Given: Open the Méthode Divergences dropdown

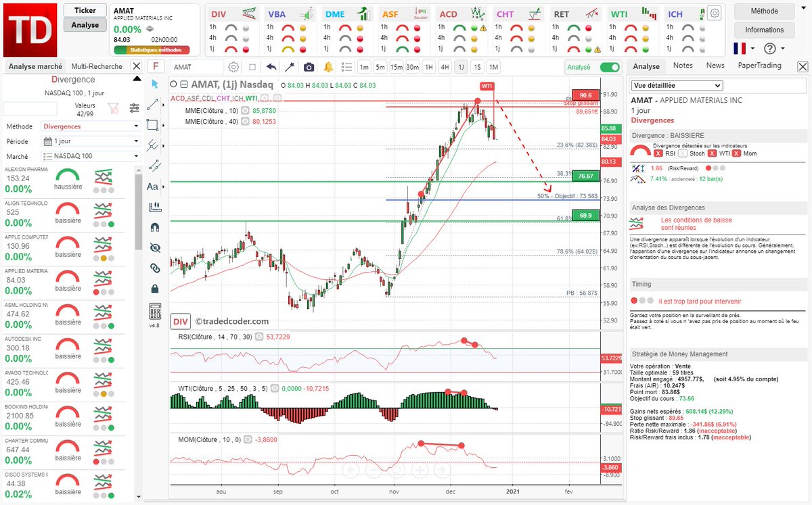Looking at the screenshot, I should (91, 126).
